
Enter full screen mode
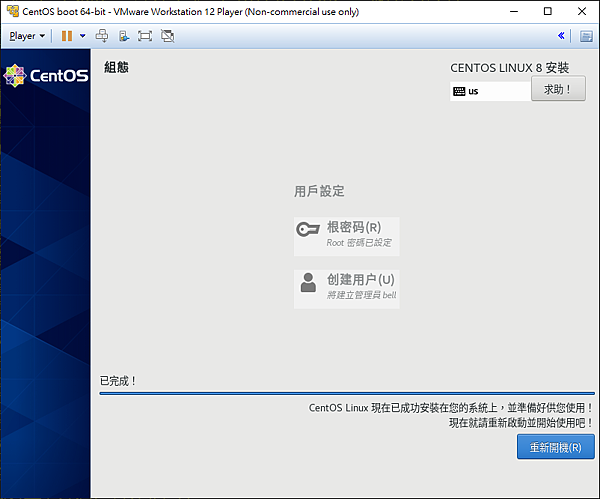click(x=145, y=36)
